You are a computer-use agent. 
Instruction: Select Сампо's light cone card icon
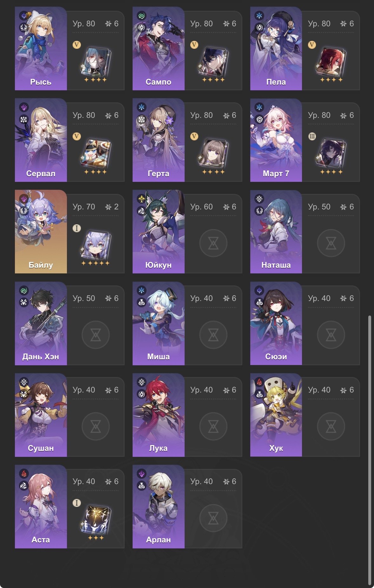[213, 61]
